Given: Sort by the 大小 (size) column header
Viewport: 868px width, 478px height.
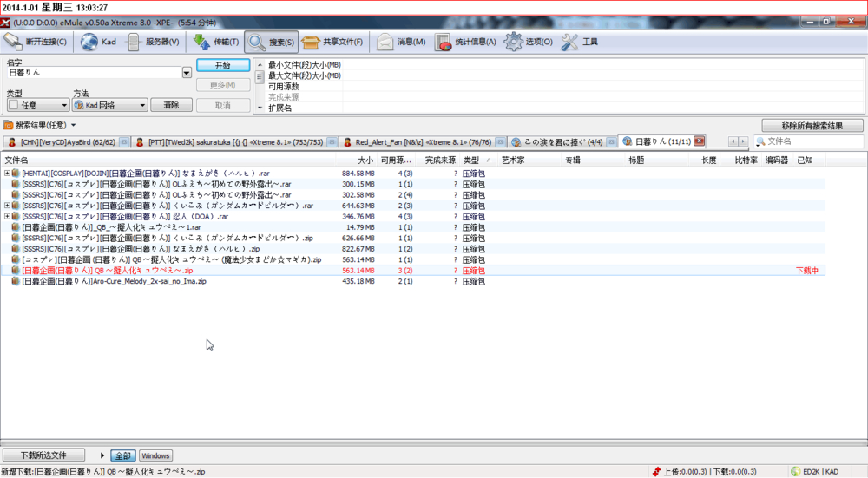Looking at the screenshot, I should coord(357,160).
